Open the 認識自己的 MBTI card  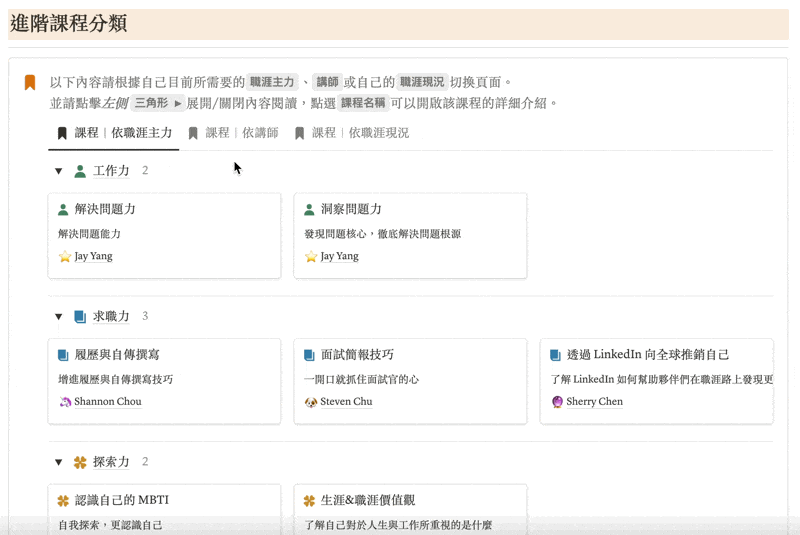164,509
